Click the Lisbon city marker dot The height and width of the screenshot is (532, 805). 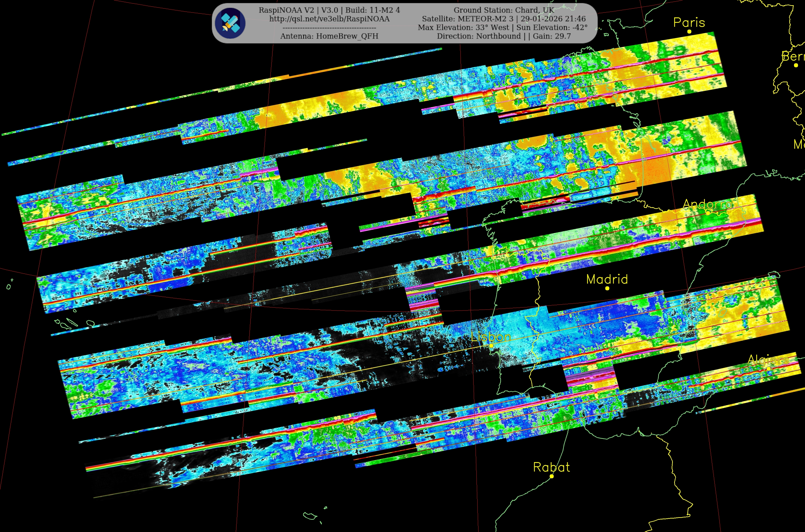pos(491,346)
